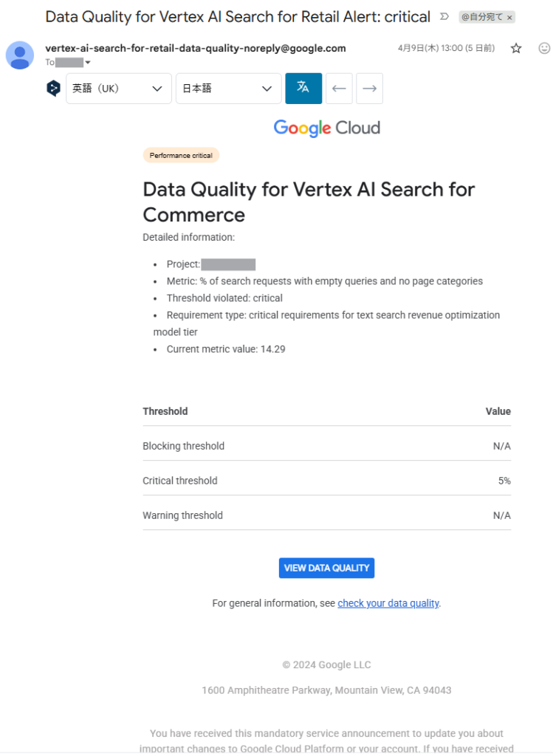
Task: Remove the @自分宛て label
Action: (x=509, y=18)
